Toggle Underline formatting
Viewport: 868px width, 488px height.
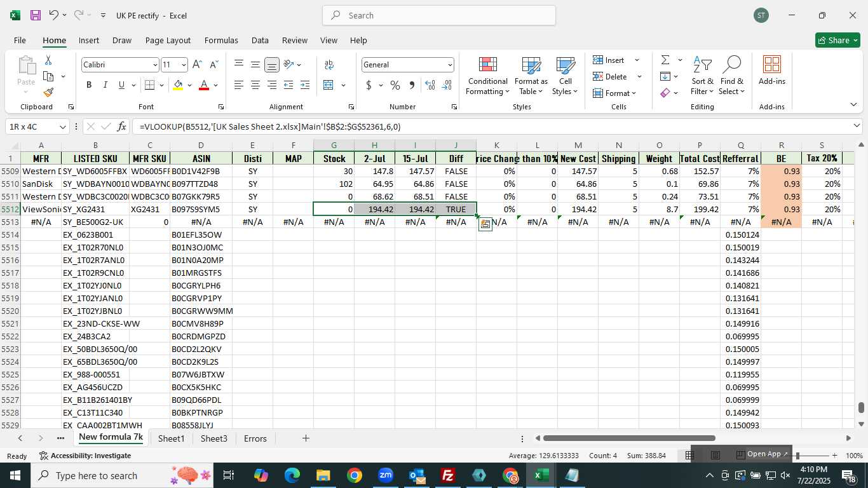click(121, 85)
